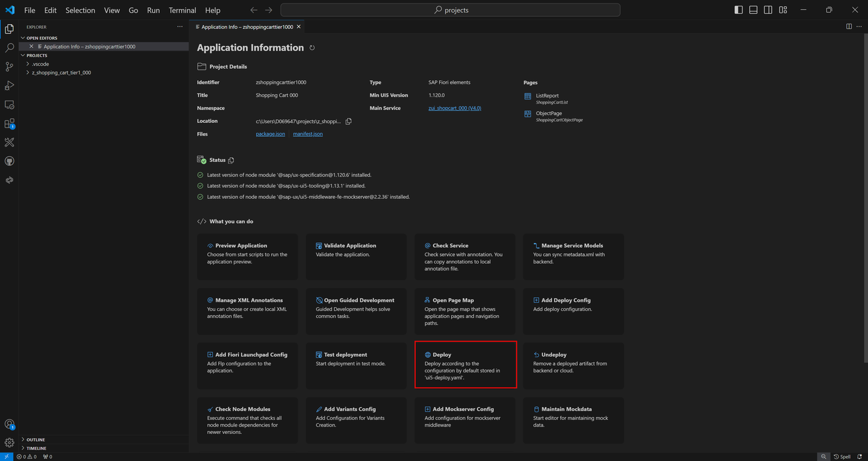Refresh the Application Information page

312,48
